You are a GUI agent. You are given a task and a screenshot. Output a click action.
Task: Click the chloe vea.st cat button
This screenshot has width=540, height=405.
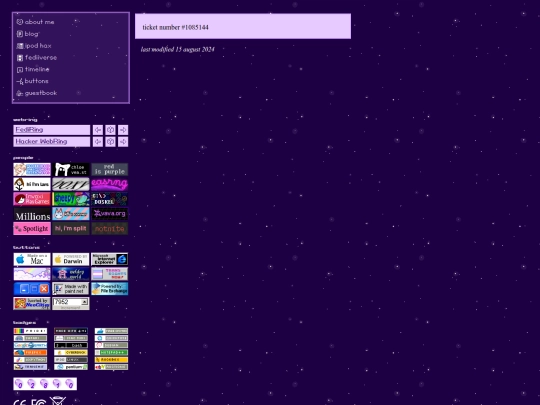pos(71,169)
